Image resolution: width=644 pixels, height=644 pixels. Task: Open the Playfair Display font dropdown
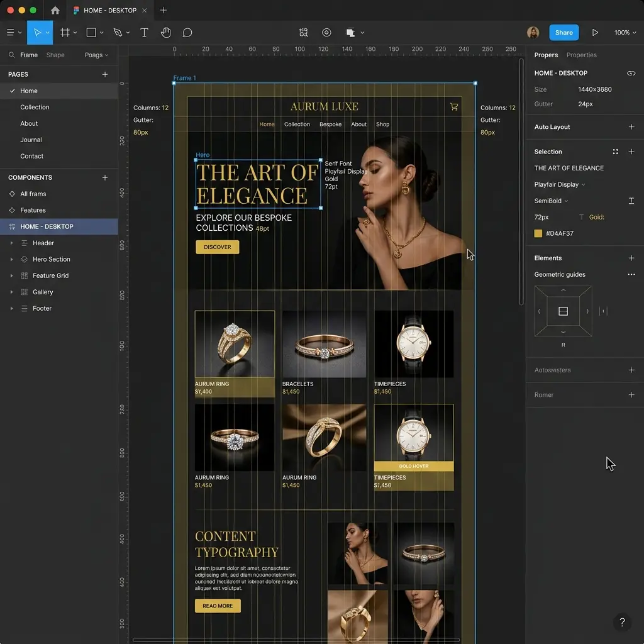[x=559, y=184]
